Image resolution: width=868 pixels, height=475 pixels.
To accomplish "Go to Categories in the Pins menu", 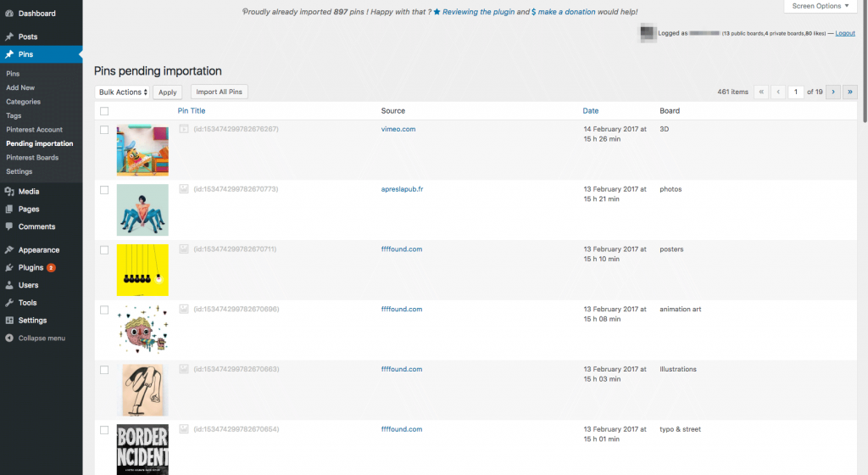I will [x=23, y=102].
